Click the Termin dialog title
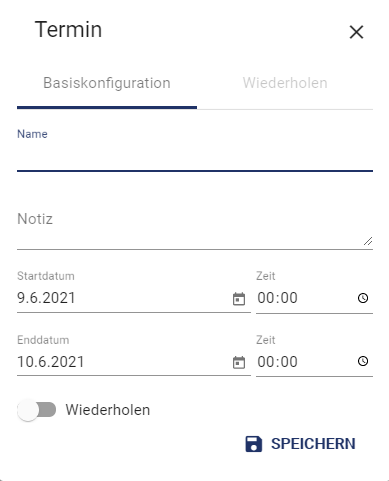 point(68,30)
